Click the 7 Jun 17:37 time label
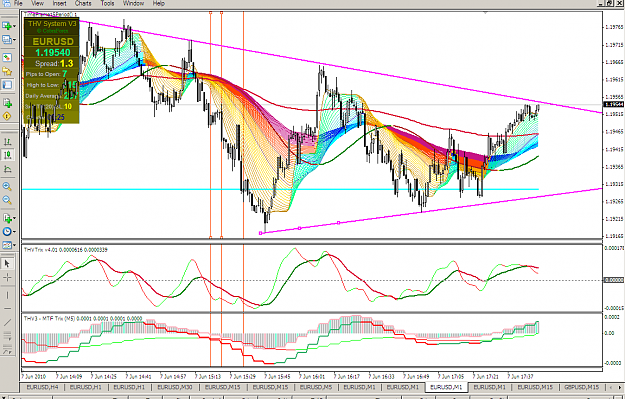Viewport: 625px width, 399px height. pyautogui.click(x=520, y=376)
